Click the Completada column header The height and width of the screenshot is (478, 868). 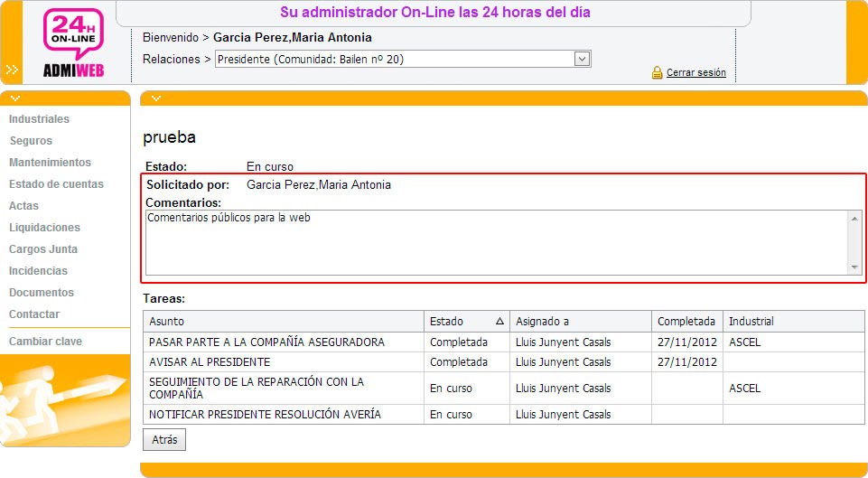687,322
